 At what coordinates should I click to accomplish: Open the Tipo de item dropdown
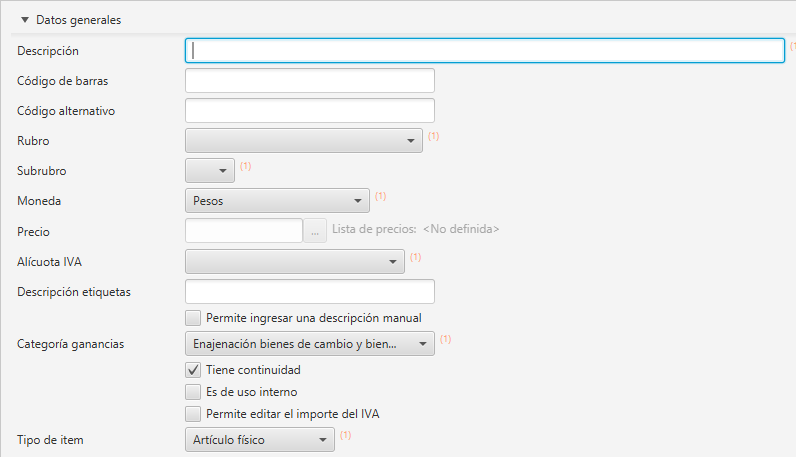click(260, 440)
